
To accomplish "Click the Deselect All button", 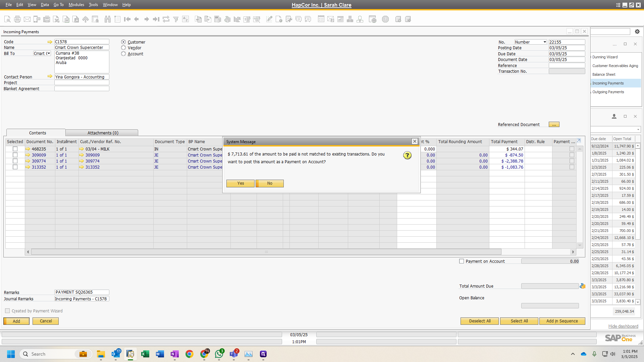I will [x=480, y=321].
